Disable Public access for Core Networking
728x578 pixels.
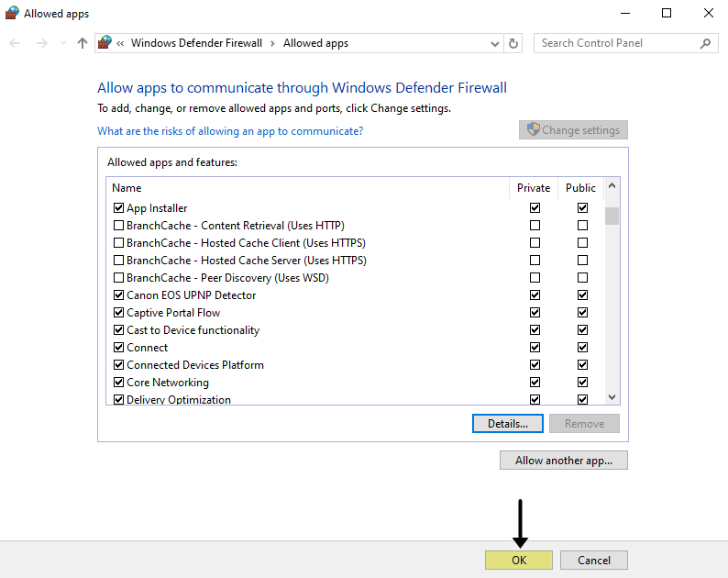[x=582, y=383]
